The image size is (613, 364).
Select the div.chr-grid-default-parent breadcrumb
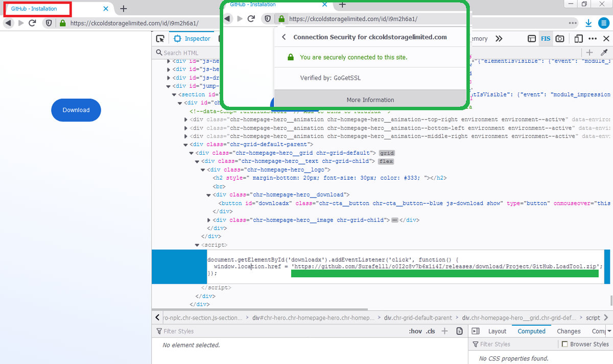418,318
